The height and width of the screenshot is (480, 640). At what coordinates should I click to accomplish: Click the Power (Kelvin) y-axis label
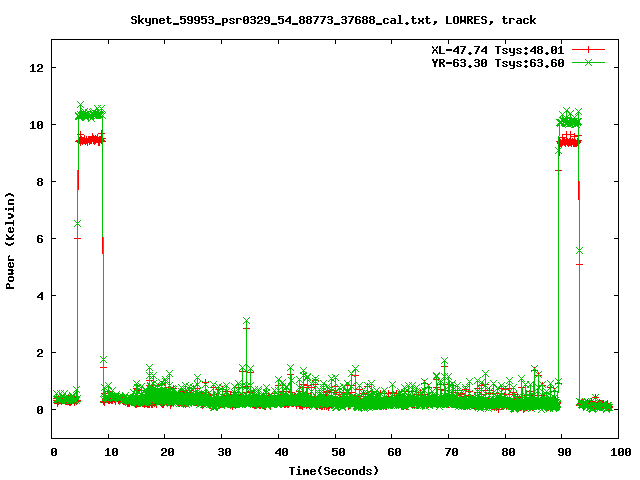coord(10,241)
